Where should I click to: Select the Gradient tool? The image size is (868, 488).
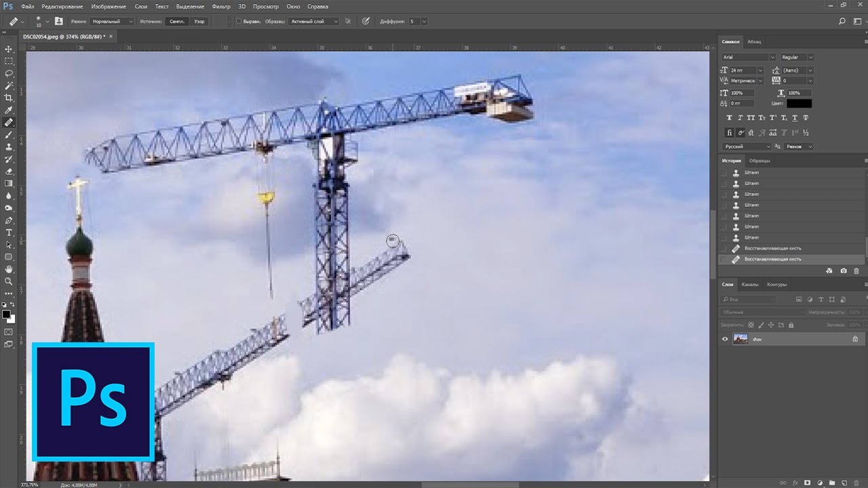click(x=9, y=184)
